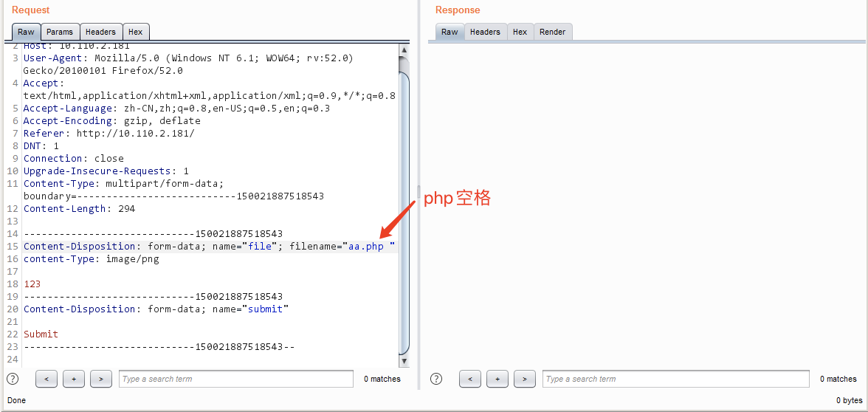The width and height of the screenshot is (868, 412).
Task: Go to next match in Response search
Action: [x=524, y=379]
